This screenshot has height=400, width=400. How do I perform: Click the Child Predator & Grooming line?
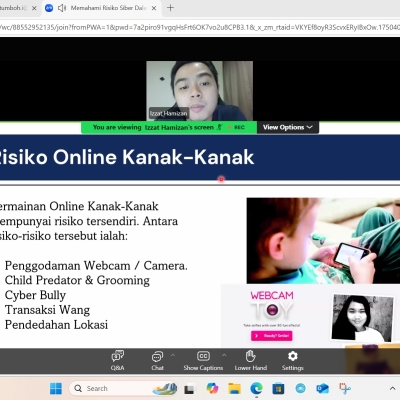click(x=77, y=280)
